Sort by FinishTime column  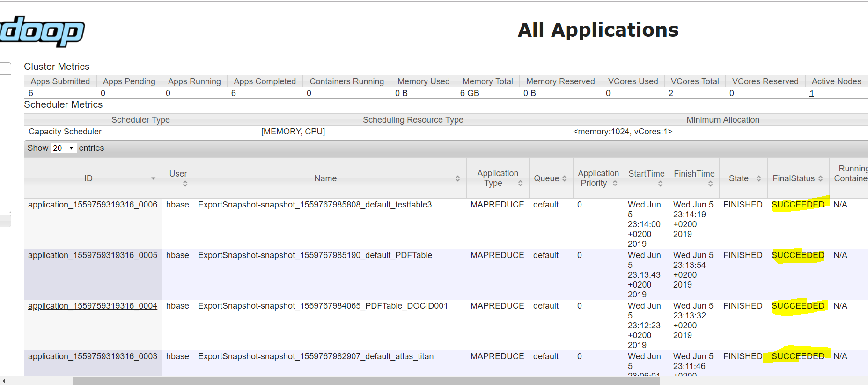tap(710, 184)
